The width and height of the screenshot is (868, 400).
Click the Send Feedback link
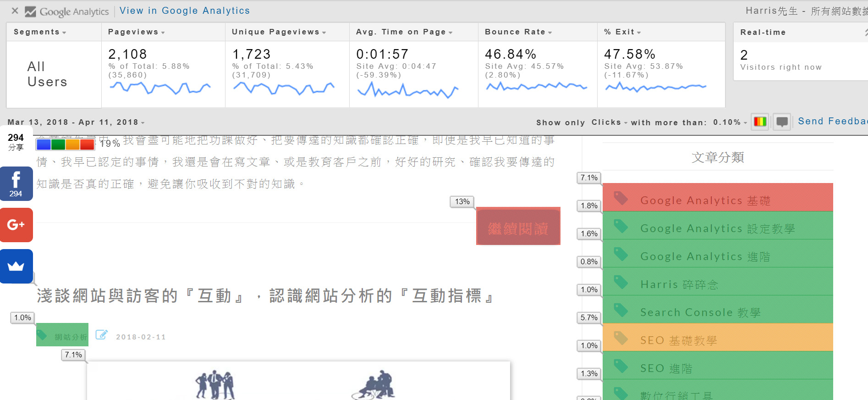pyautogui.click(x=832, y=121)
